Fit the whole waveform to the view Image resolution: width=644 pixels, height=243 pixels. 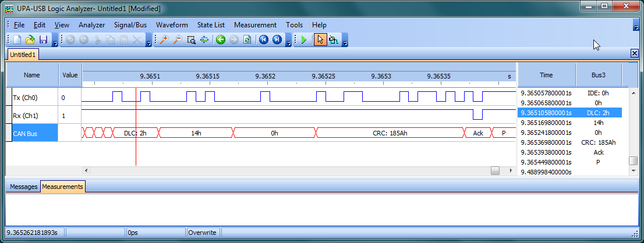[204, 40]
